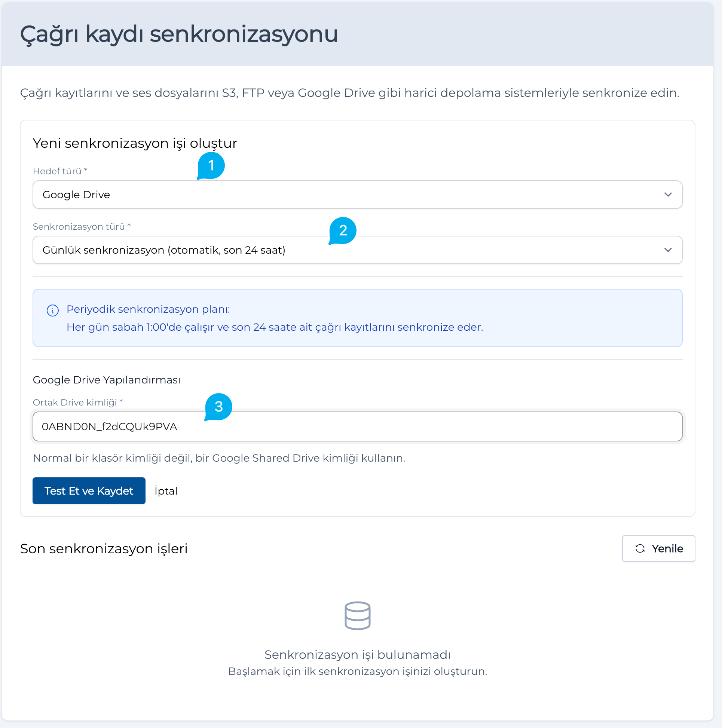722x728 pixels.
Task: Click the 'Her gün sabah 1:00'de çalışır' sentence
Action: pos(275,327)
